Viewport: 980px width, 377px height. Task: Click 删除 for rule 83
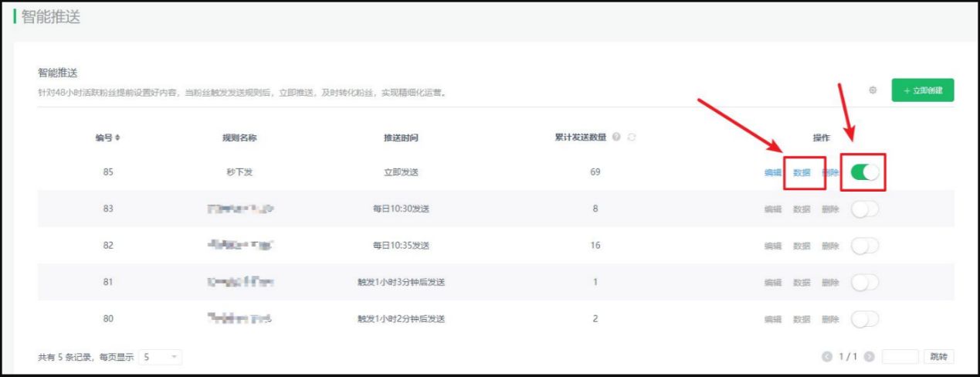pyautogui.click(x=830, y=209)
